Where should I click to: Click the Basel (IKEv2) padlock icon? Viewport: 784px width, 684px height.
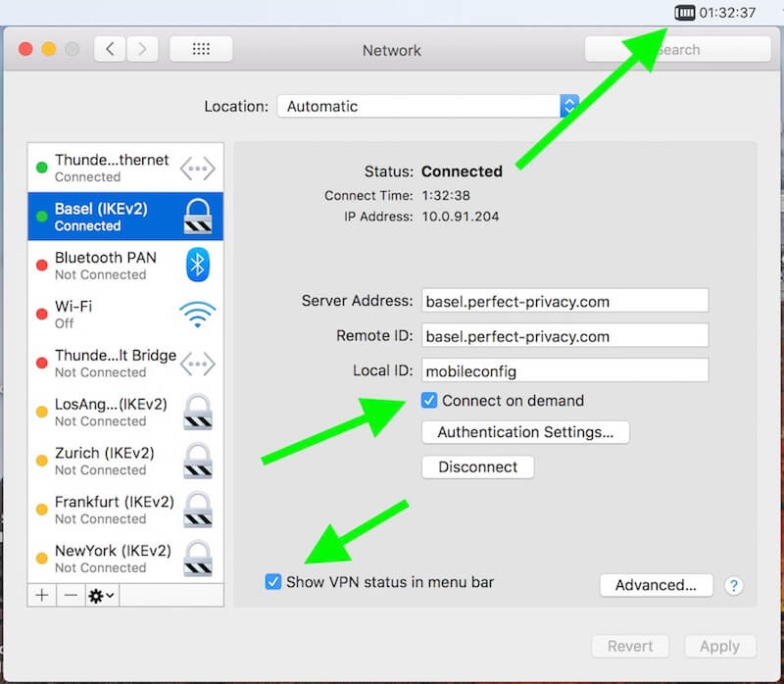(198, 216)
